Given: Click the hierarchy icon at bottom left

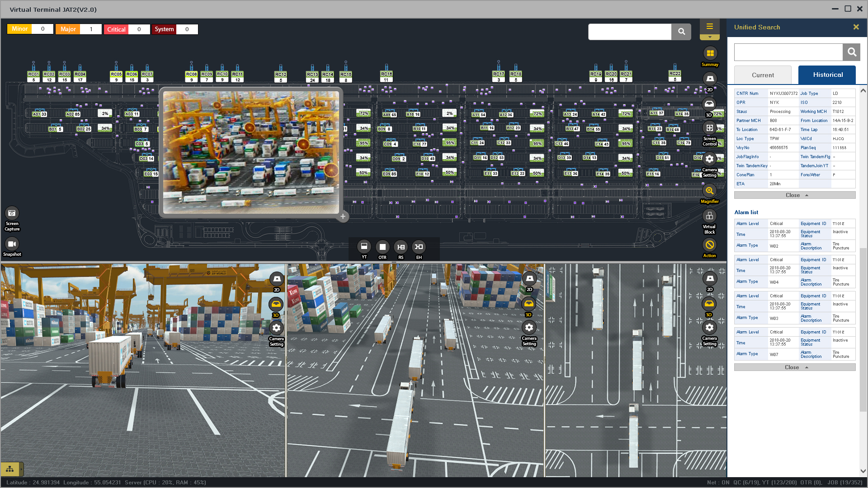Looking at the screenshot, I should [x=10, y=469].
